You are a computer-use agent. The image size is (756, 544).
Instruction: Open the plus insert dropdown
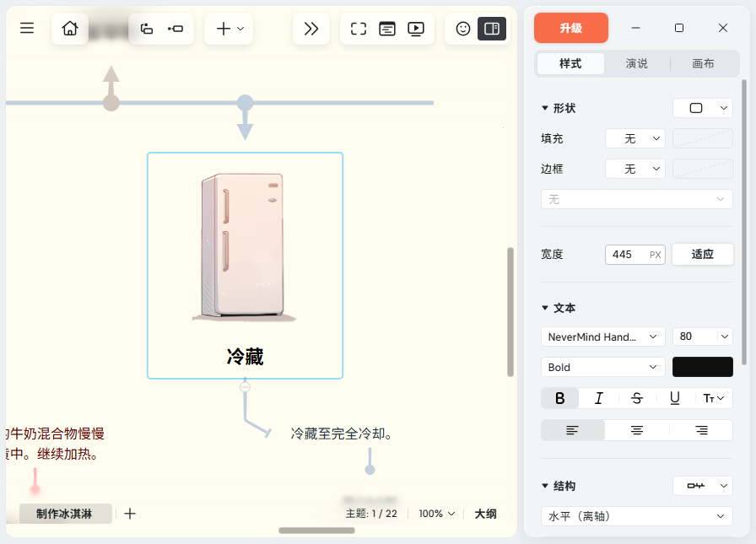[x=229, y=29]
